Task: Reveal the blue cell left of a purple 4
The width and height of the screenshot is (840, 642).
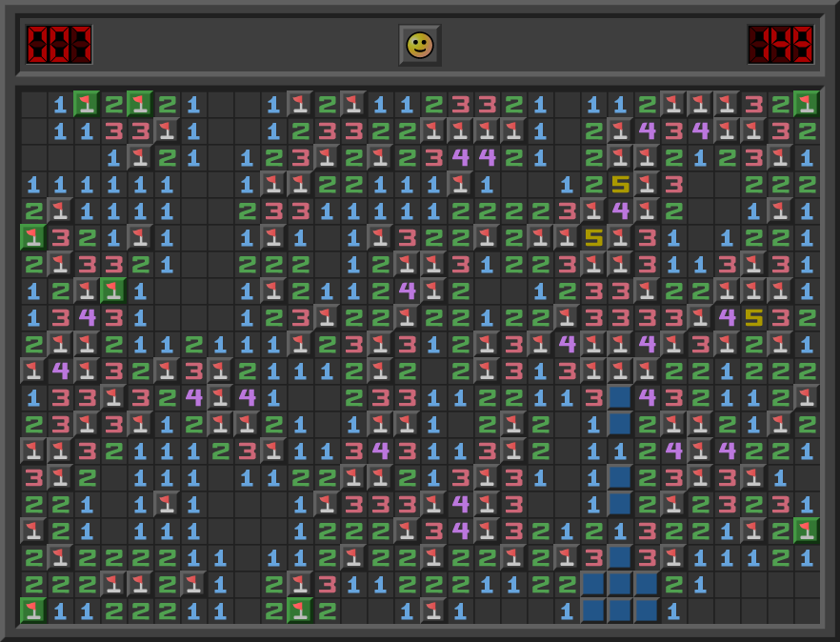Action: pos(620,397)
